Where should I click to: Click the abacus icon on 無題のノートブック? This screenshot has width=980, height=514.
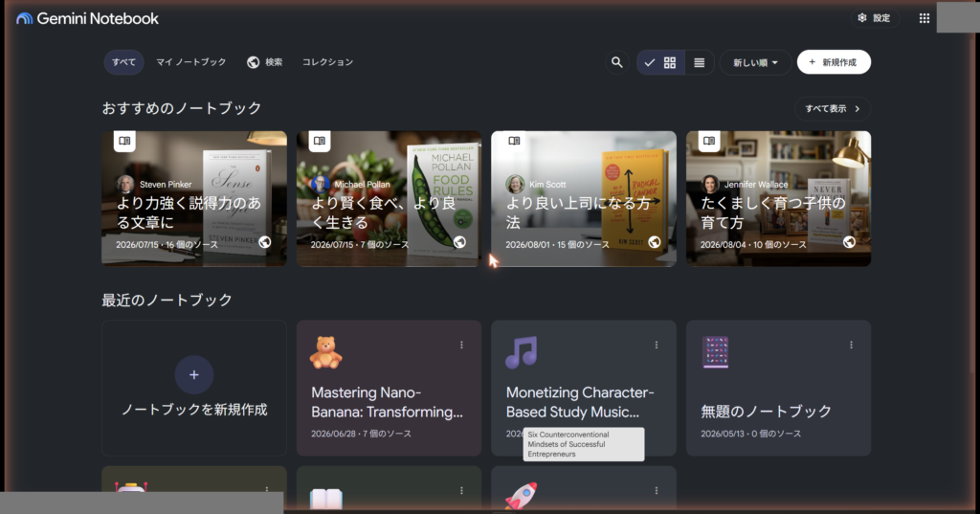[716, 352]
